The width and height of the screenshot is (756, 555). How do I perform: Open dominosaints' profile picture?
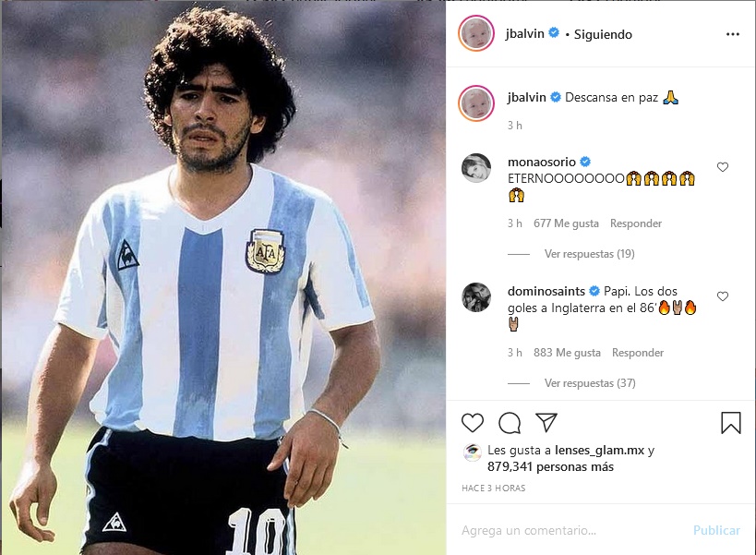476,297
